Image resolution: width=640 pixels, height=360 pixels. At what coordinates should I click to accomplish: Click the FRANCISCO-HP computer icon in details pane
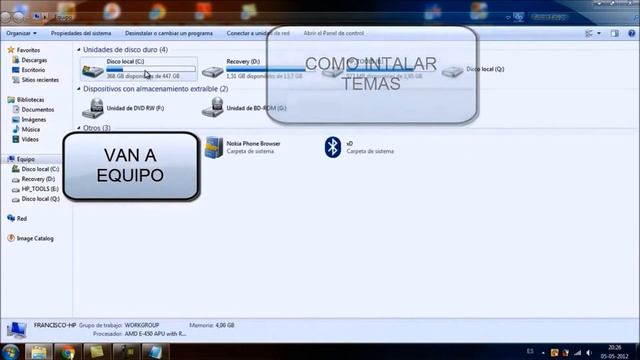(16, 330)
